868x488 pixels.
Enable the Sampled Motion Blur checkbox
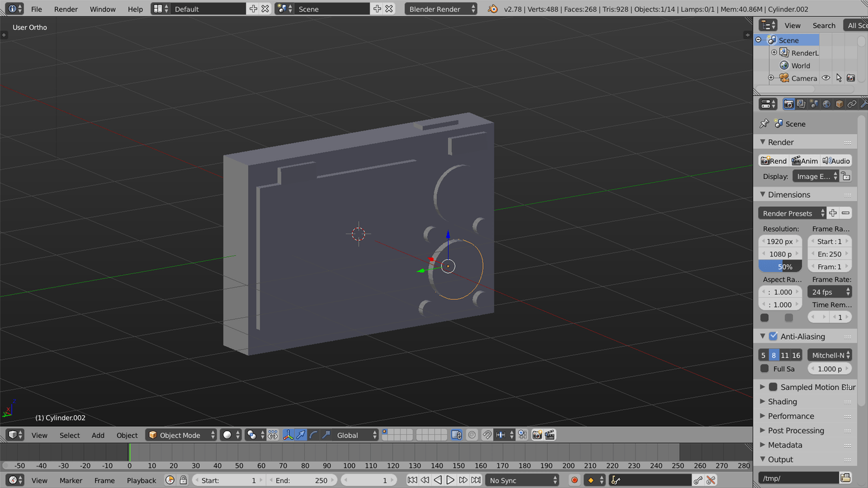774,387
